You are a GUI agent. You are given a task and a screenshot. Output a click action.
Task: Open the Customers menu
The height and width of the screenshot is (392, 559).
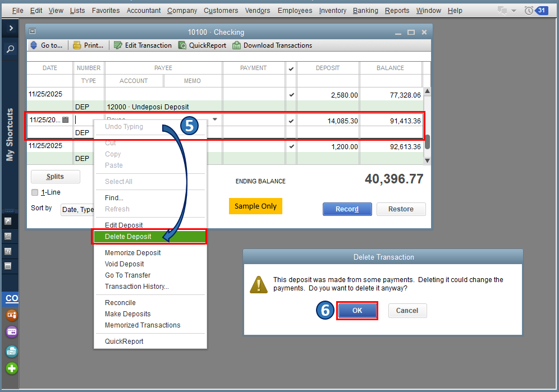(221, 11)
